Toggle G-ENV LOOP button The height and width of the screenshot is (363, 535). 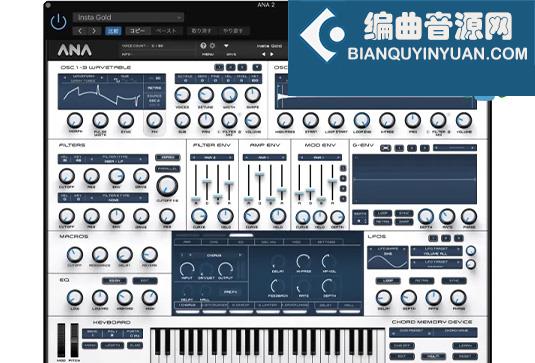pyautogui.click(x=382, y=213)
